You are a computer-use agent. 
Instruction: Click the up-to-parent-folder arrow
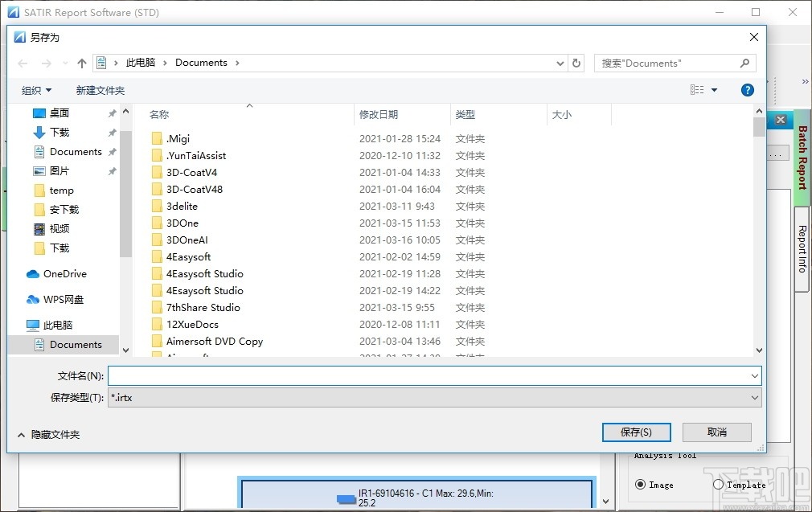[81, 63]
